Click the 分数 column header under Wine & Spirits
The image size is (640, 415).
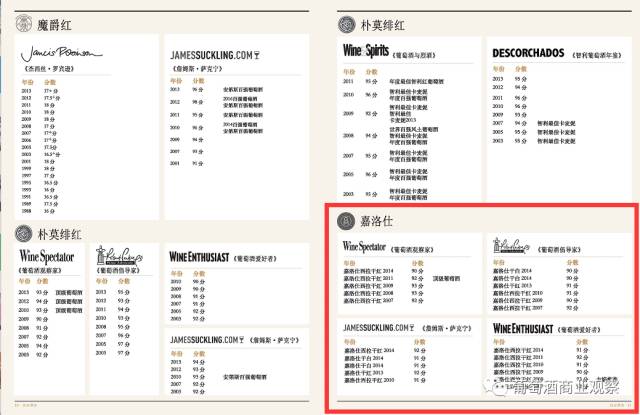(x=371, y=72)
